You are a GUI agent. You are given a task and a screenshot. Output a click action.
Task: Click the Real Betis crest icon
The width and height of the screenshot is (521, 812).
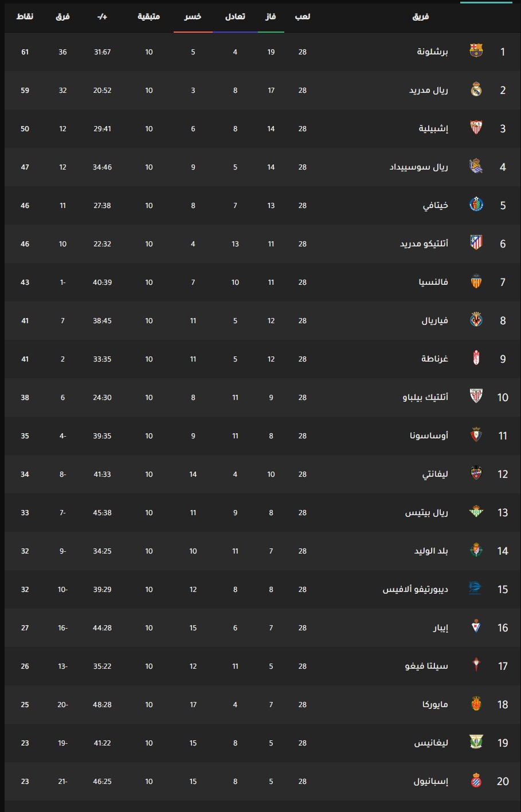[x=476, y=512]
